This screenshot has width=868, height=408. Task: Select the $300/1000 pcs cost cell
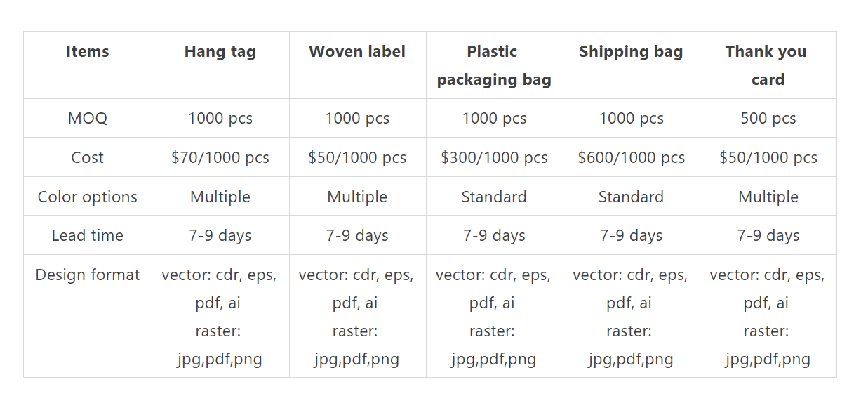pyautogui.click(x=494, y=158)
